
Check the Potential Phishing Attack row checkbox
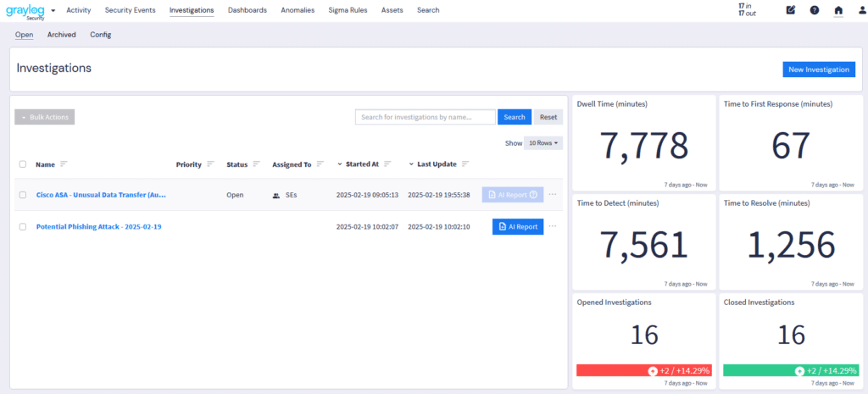click(x=23, y=227)
